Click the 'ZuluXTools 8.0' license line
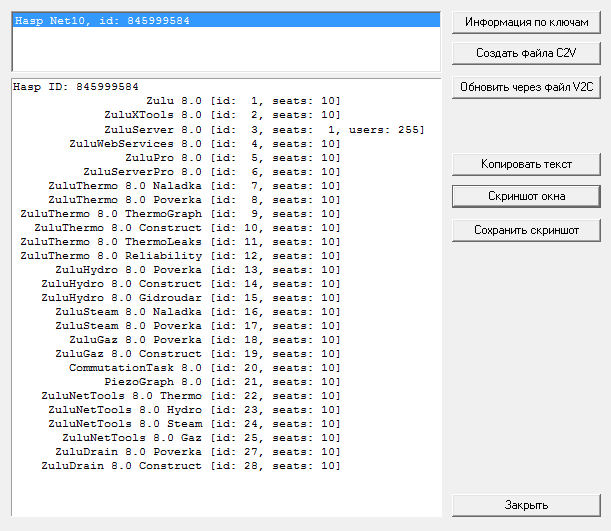 222,115
